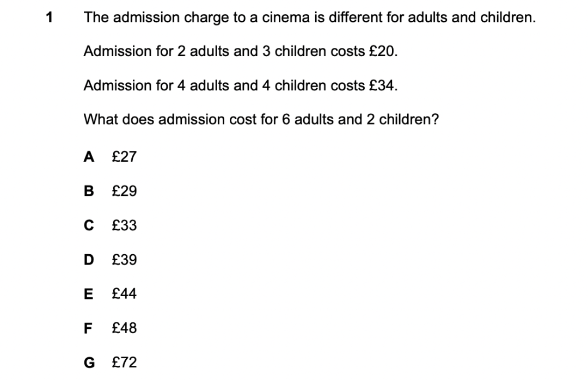Click the letter F label
588x380 pixels.
(88, 328)
